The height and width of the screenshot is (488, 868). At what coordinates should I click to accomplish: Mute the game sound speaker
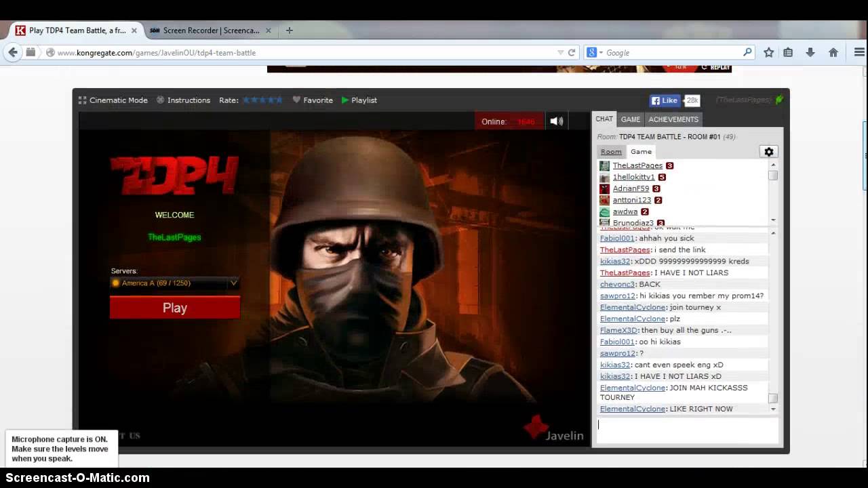[557, 121]
